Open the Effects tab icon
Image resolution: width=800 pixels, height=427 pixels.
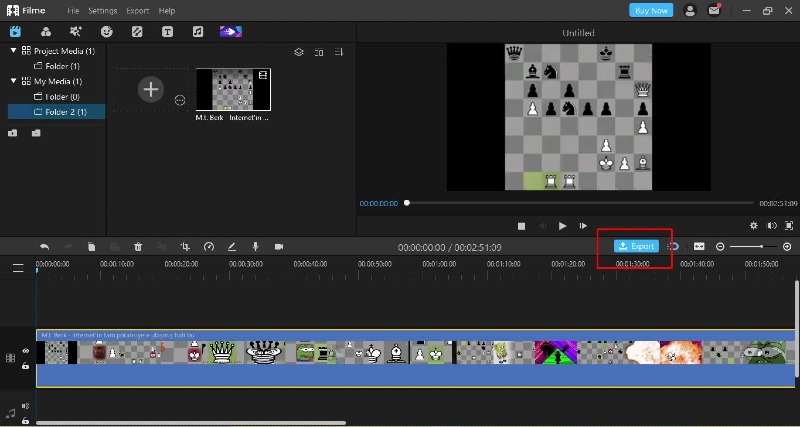pyautogui.click(x=46, y=32)
